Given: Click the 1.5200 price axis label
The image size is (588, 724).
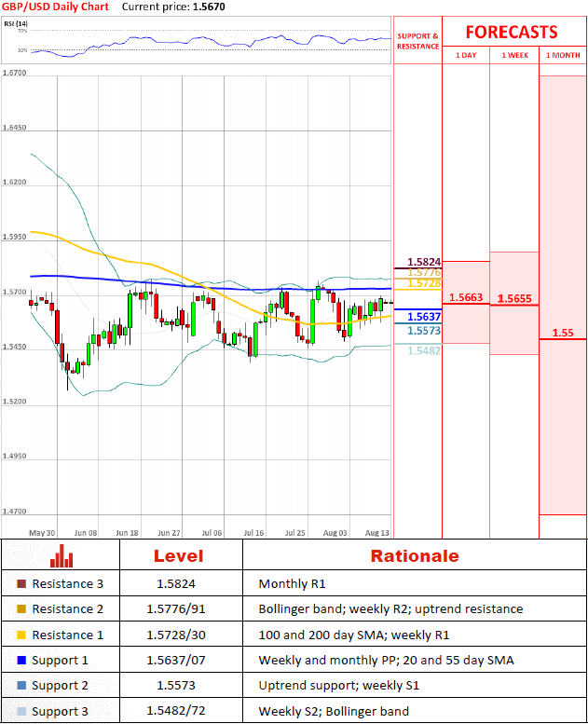Looking at the screenshot, I should coord(14,402).
